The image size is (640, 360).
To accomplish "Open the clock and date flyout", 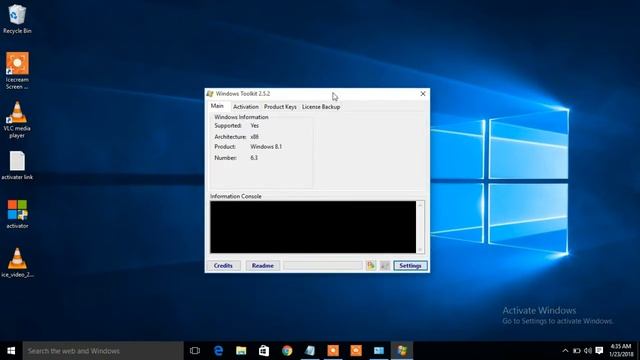I will [x=621, y=351].
